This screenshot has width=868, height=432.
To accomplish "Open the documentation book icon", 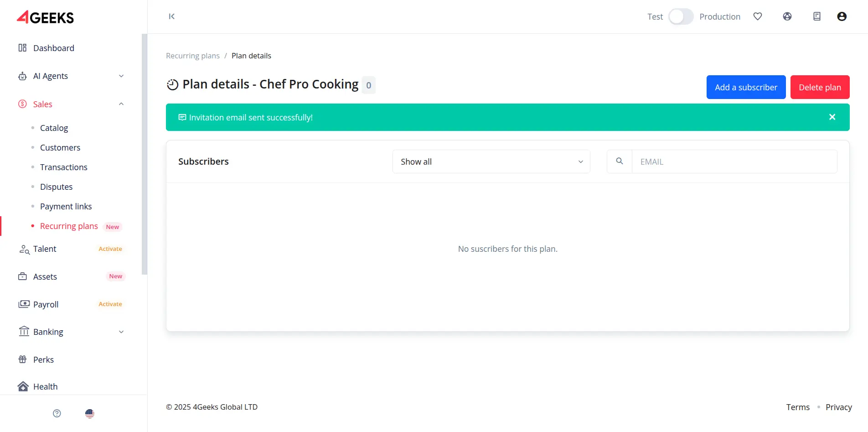I will point(817,16).
